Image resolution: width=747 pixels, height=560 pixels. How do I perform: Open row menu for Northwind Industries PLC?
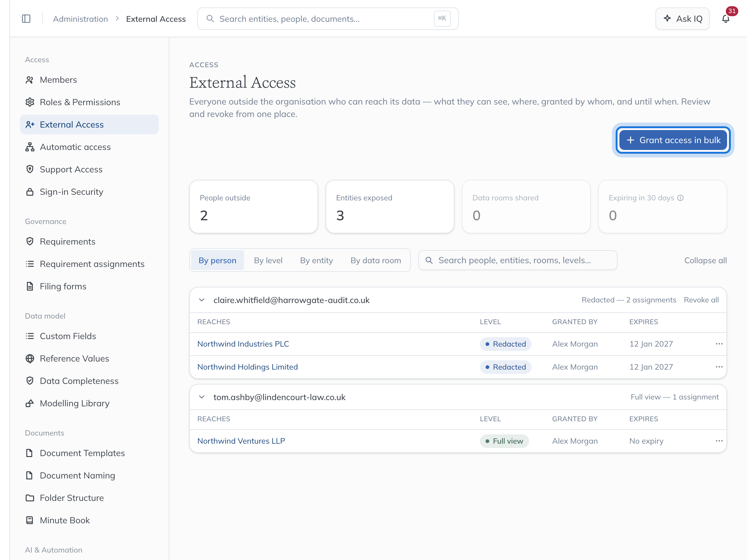719,344
